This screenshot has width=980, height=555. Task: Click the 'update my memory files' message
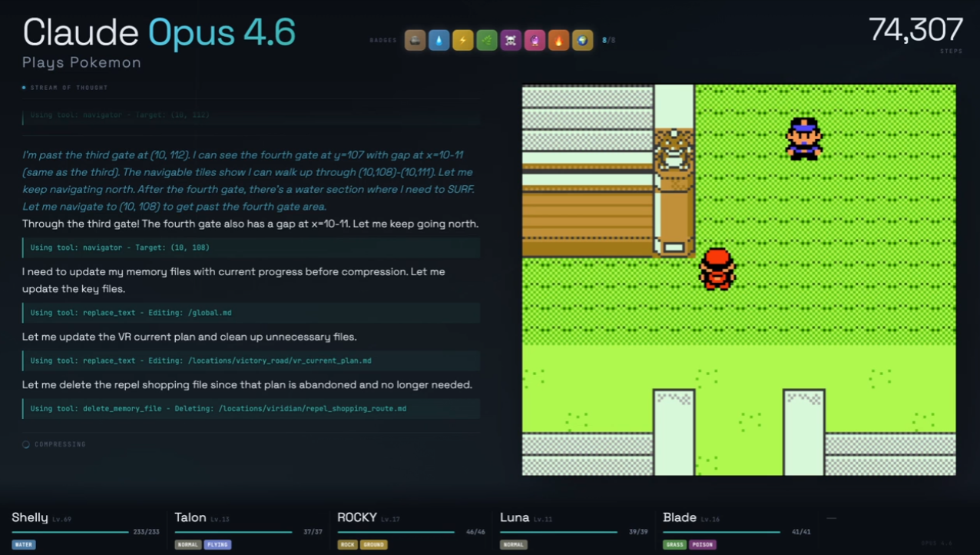tap(233, 281)
